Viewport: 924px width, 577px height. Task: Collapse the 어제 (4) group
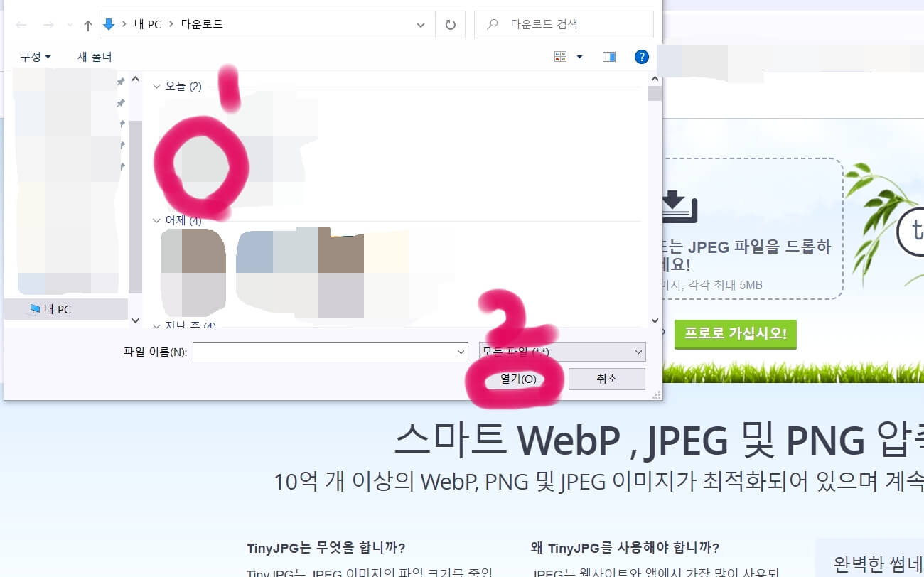click(156, 221)
